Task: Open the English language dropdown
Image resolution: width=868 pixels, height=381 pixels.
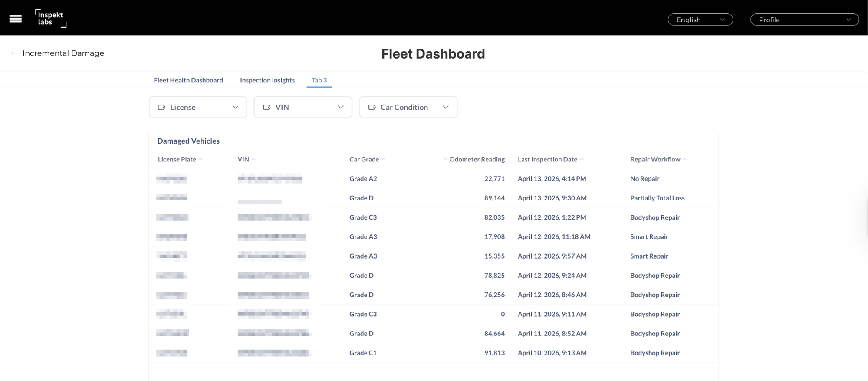Action: pyautogui.click(x=700, y=20)
